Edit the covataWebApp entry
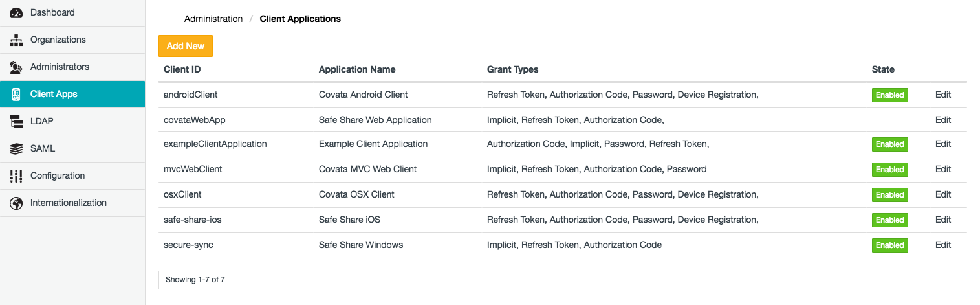 point(942,120)
